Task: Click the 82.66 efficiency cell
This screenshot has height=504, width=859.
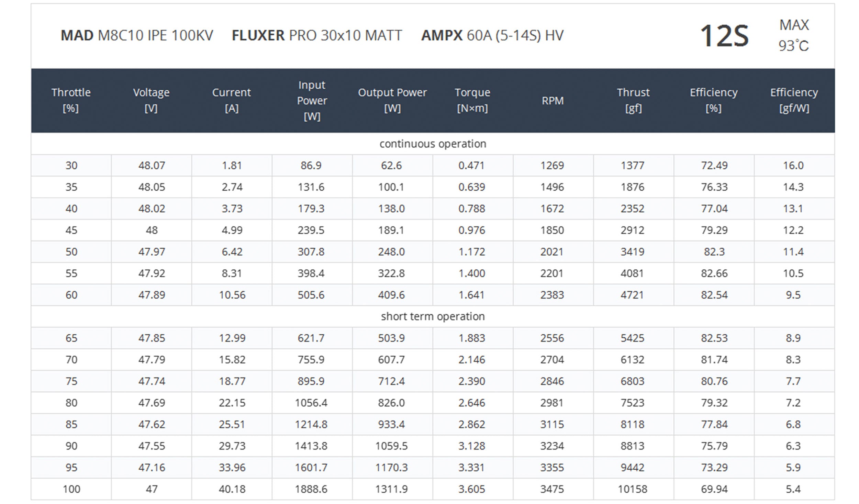Action: pyautogui.click(x=714, y=273)
